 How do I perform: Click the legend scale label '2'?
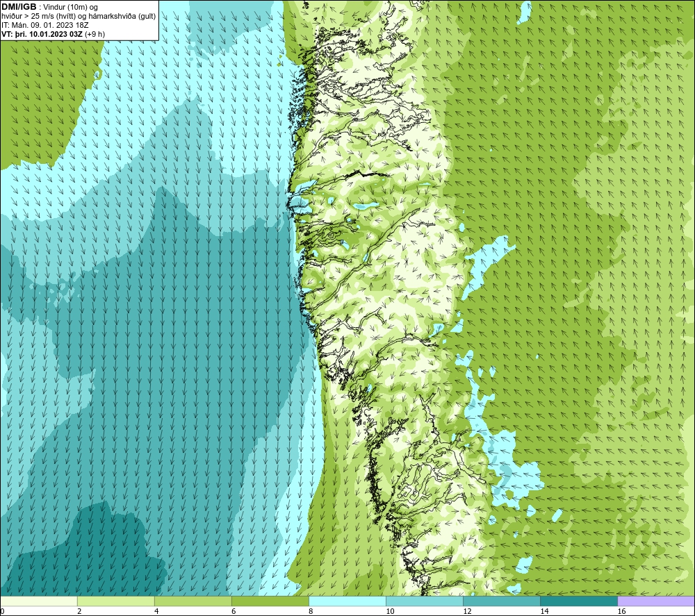click(79, 611)
